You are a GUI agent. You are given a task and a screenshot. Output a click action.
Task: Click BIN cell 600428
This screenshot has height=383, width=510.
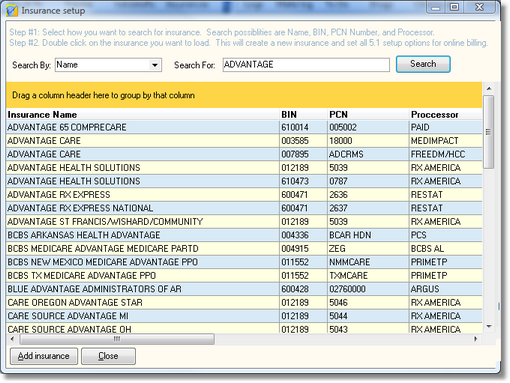[x=303, y=289]
